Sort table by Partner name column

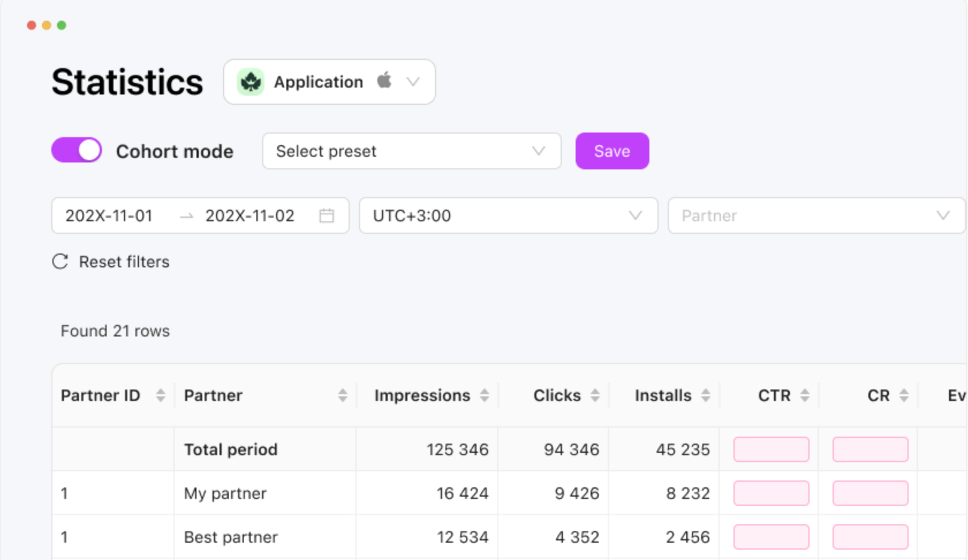343,395
